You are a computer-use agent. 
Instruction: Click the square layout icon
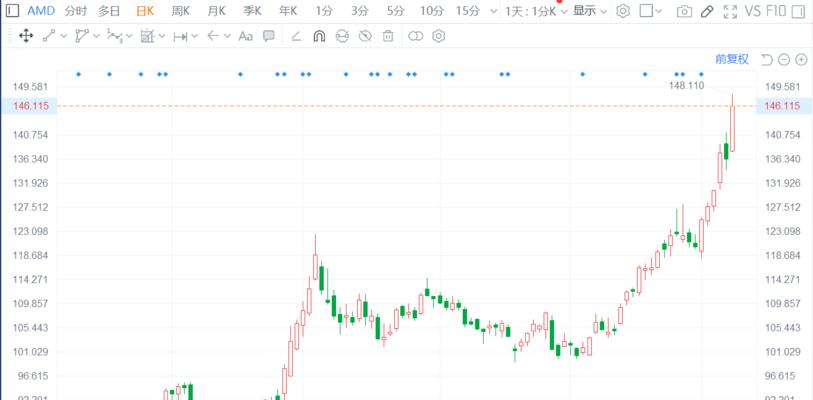coord(646,11)
